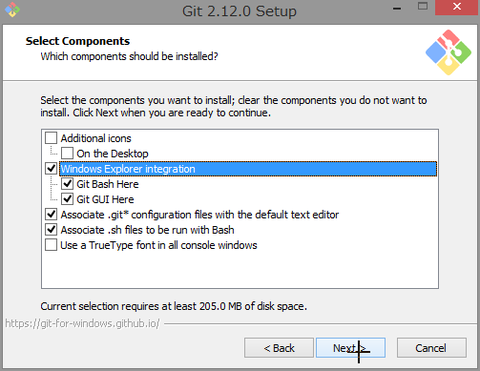Uncheck Associate .sh files with Bash
This screenshot has width=480, height=371.
click(x=51, y=229)
